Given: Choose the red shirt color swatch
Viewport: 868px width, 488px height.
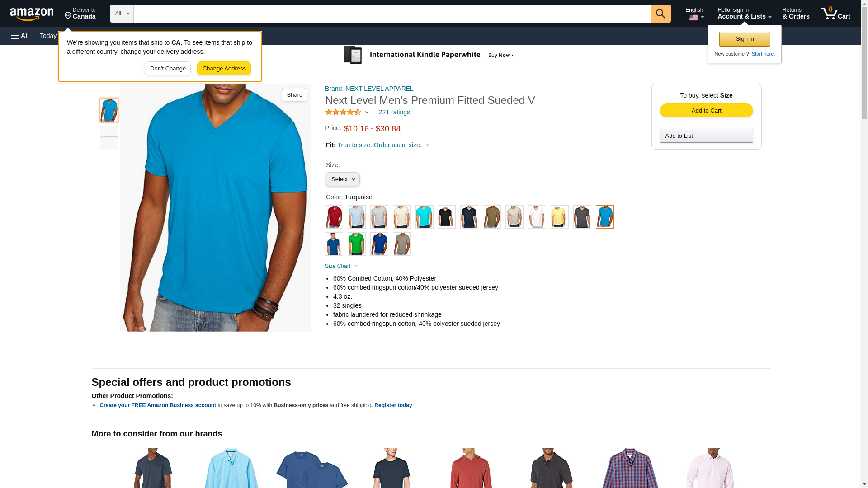Looking at the screenshot, I should pyautogui.click(x=334, y=217).
